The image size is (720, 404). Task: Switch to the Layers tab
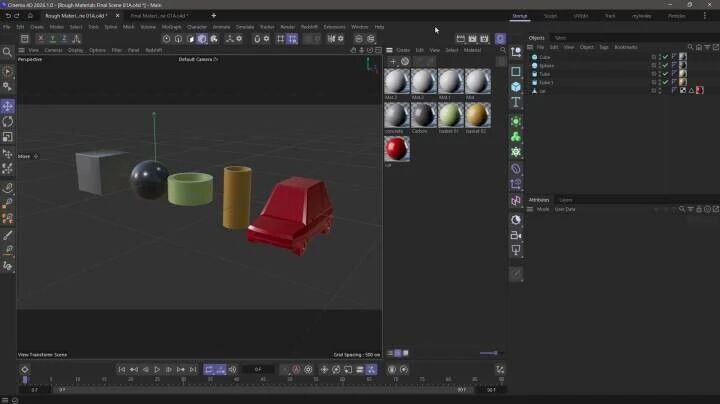pos(566,200)
